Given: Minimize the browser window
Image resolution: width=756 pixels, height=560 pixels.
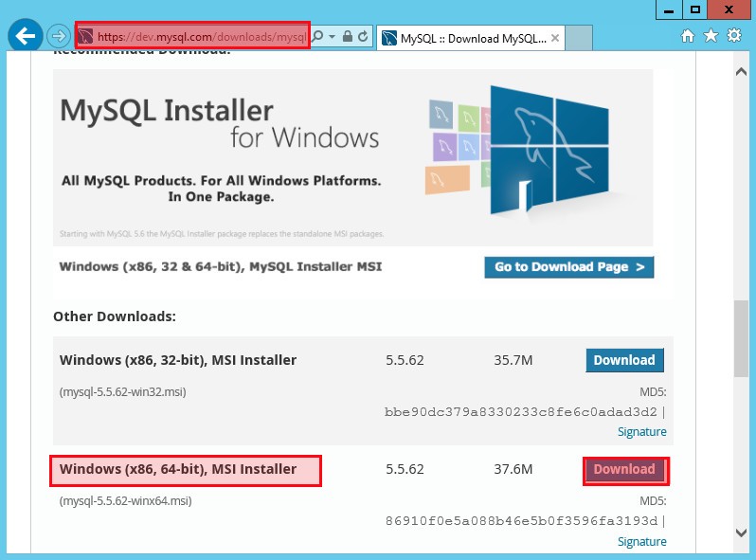Looking at the screenshot, I should pyautogui.click(x=669, y=9).
